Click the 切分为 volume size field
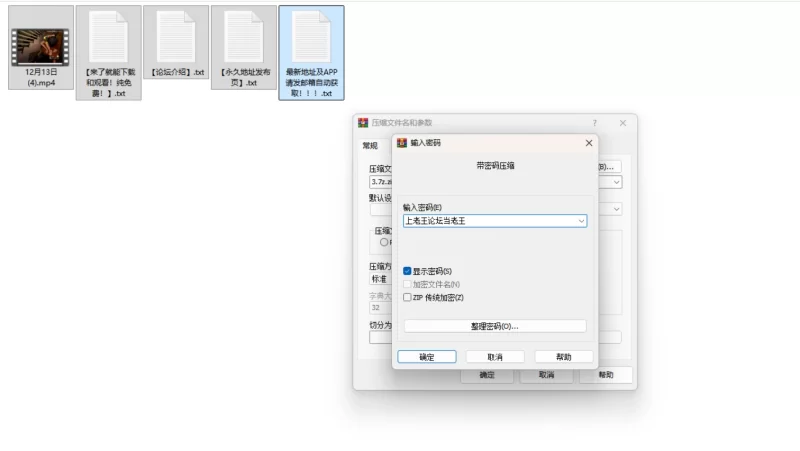This screenshot has width=800, height=451. pos(381,337)
